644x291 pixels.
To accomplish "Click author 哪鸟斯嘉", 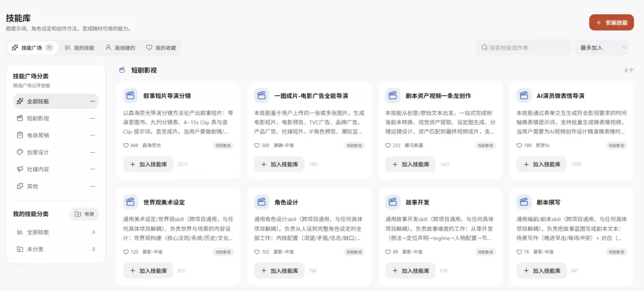I will (414, 145).
